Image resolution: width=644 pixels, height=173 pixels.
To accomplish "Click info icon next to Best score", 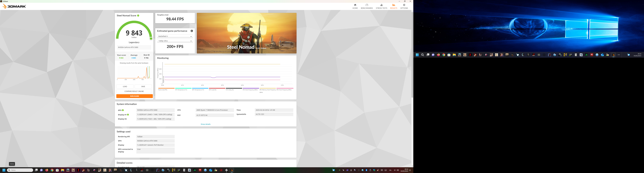I will coord(149,55).
